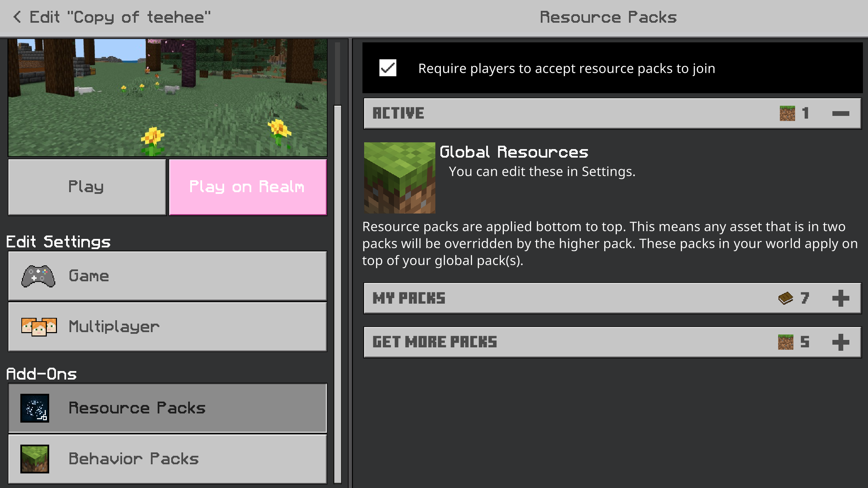Click the Resource Packs sidebar icon

pyautogui.click(x=35, y=408)
